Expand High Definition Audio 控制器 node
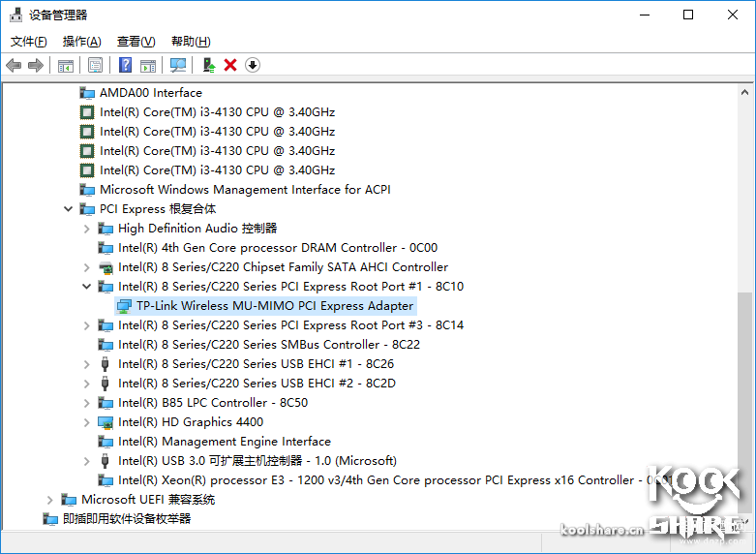 point(86,229)
